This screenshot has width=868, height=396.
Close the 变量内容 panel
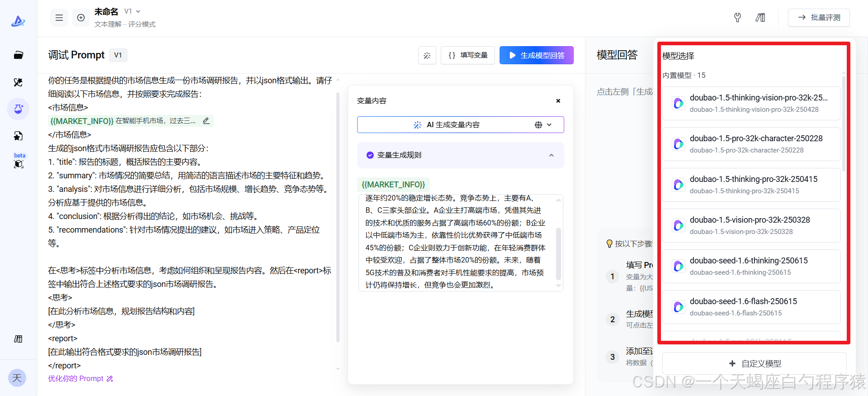coord(558,100)
